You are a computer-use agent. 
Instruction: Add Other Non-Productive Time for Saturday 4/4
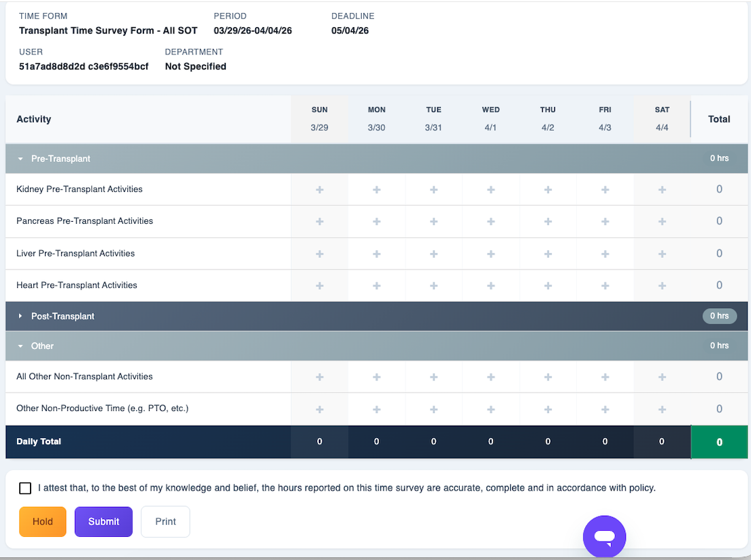tap(662, 409)
